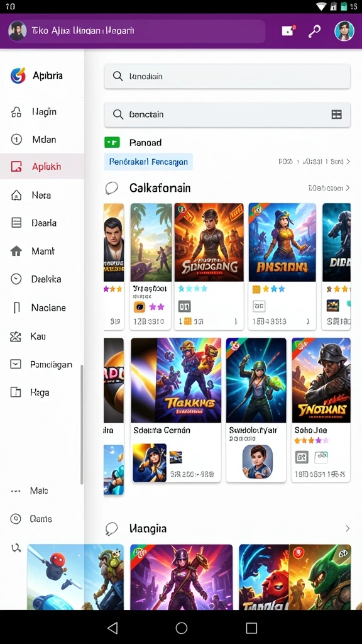Open the notification card icon with red dot
Viewport: 362px width, 644px height.
288,31
